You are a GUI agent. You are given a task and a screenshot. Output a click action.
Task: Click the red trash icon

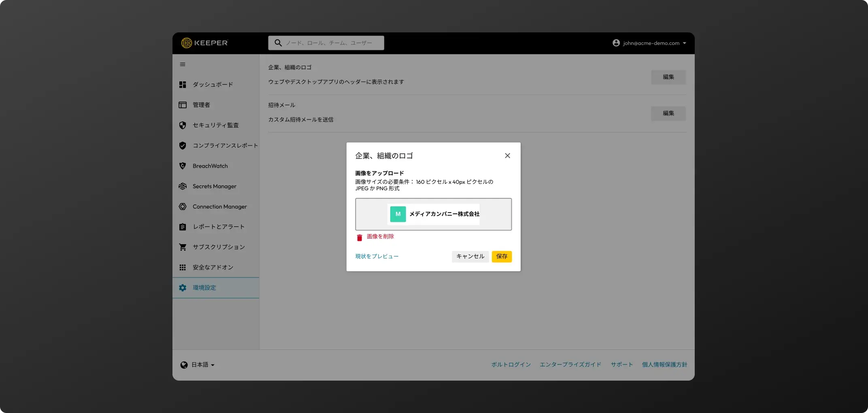point(359,238)
